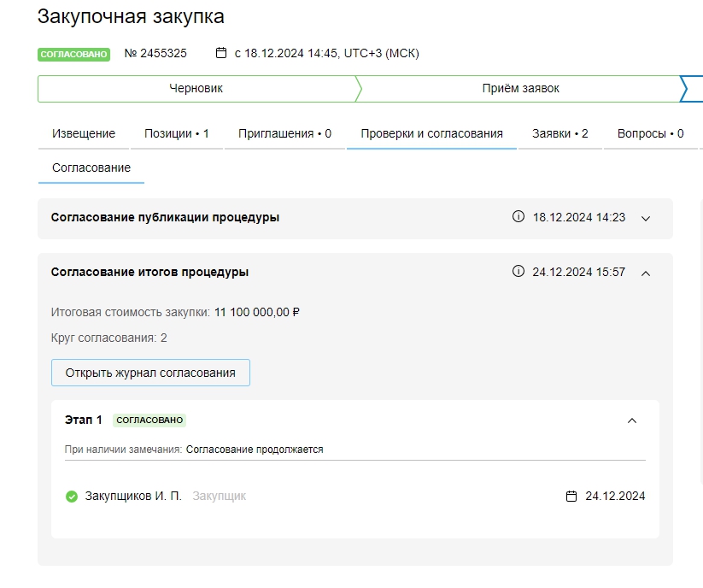Image resolution: width=703 pixels, height=588 pixels.
Task: Go to the Приглашения tab
Action: tap(284, 134)
